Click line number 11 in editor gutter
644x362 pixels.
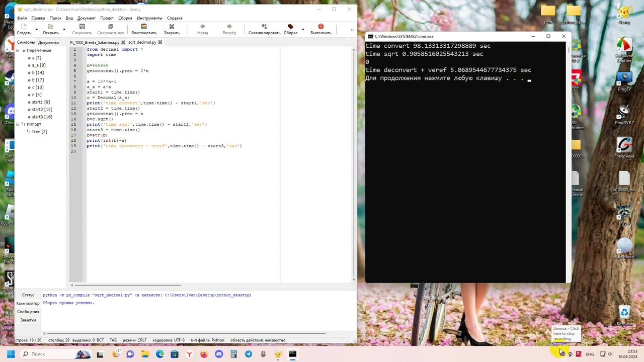pos(74,103)
